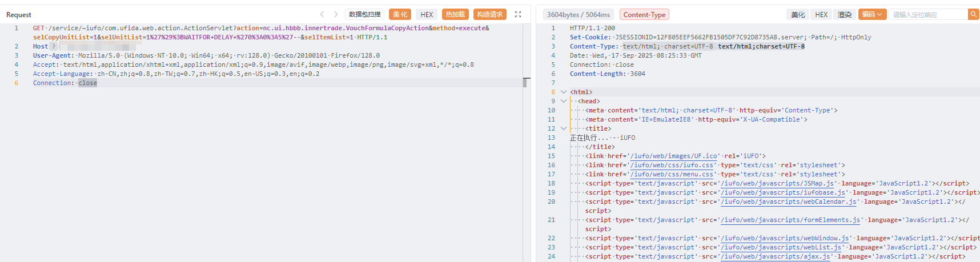
Task: Click the 构造请求 button
Action: point(490,14)
